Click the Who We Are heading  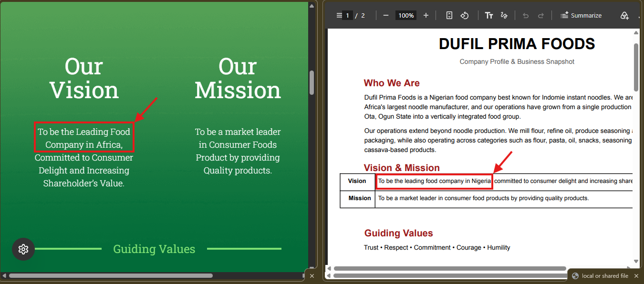pyautogui.click(x=392, y=83)
